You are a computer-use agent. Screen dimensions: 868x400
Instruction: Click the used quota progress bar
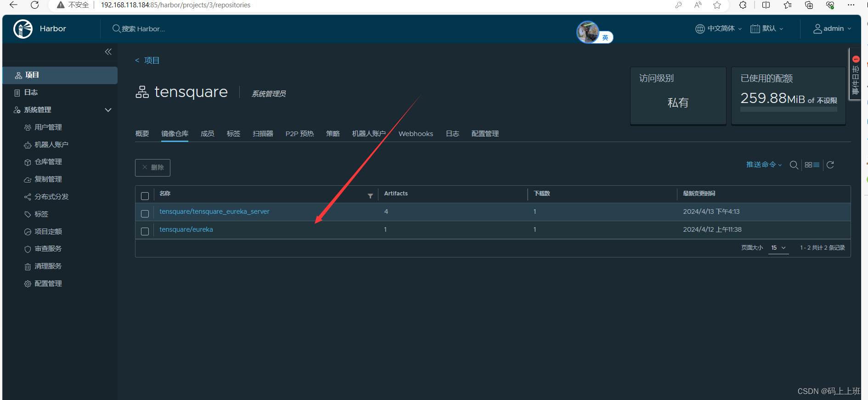789,109
